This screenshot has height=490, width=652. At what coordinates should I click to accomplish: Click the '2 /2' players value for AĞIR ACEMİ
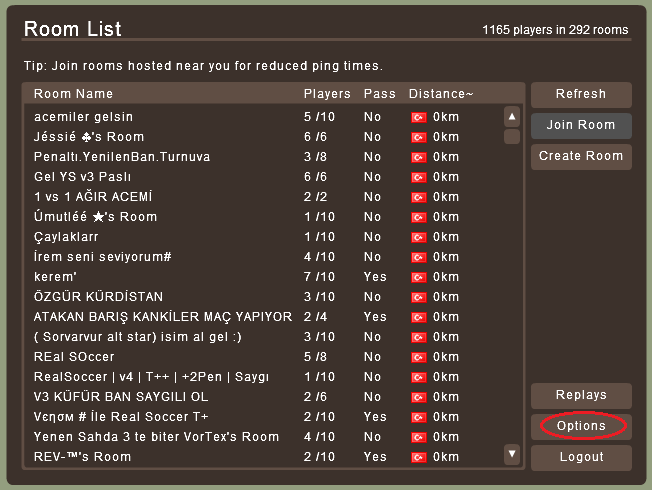click(x=315, y=197)
